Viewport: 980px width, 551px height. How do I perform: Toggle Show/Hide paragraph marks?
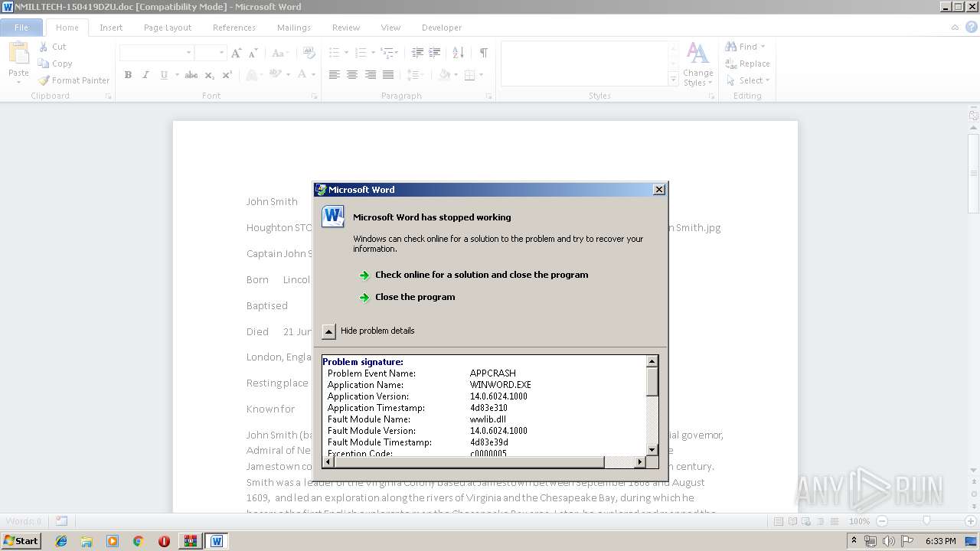[483, 53]
